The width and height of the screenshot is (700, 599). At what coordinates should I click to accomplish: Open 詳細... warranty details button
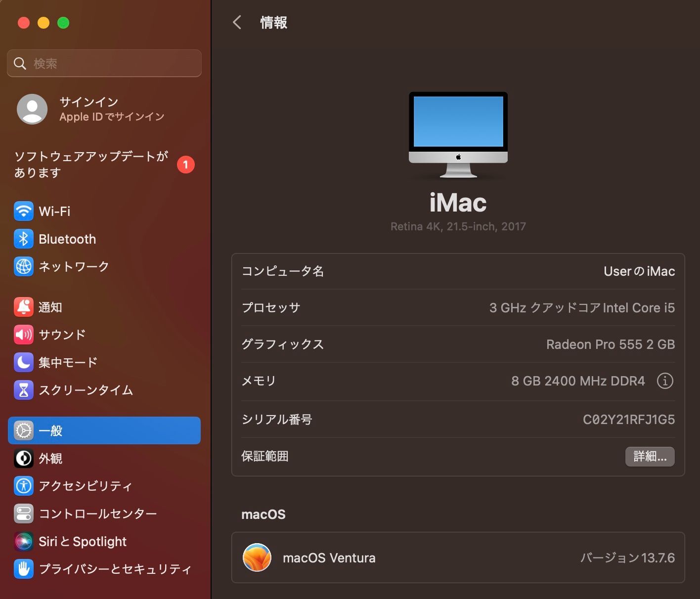pyautogui.click(x=650, y=456)
